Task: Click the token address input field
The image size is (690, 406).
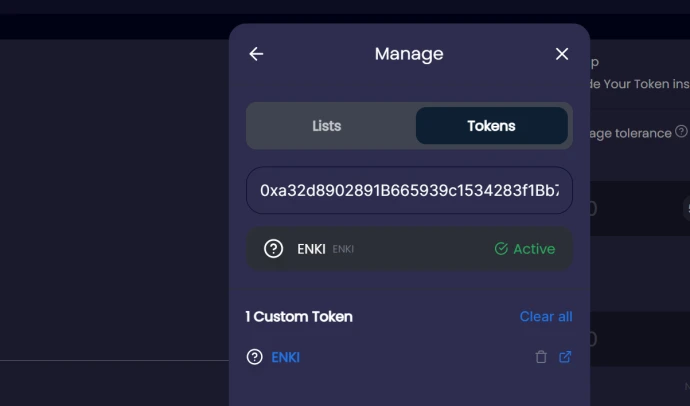Action: coord(409,190)
